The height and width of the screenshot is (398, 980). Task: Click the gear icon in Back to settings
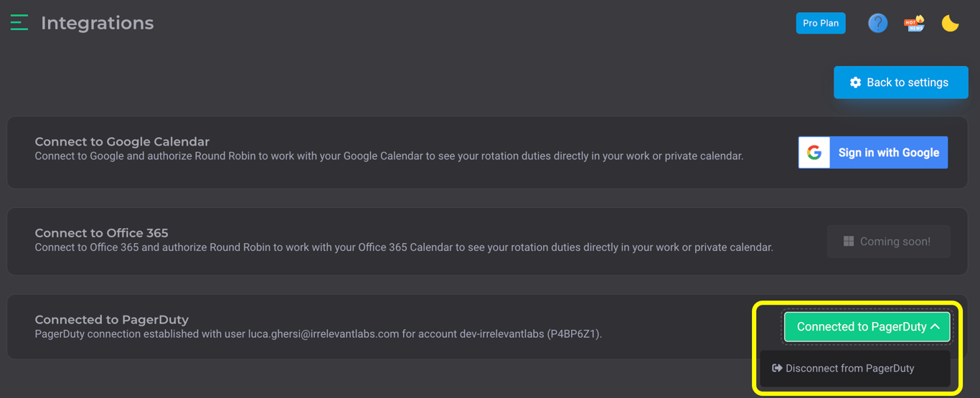click(x=855, y=82)
